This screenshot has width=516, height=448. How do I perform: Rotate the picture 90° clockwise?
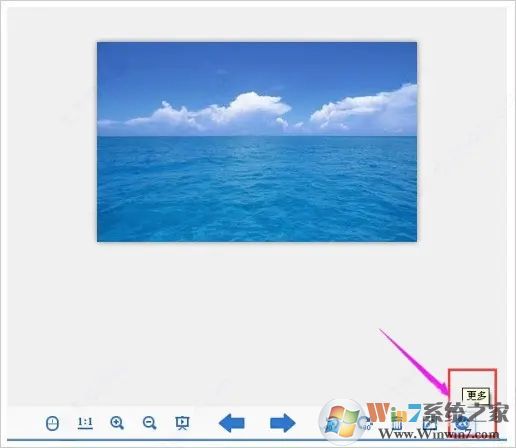tap(366, 423)
